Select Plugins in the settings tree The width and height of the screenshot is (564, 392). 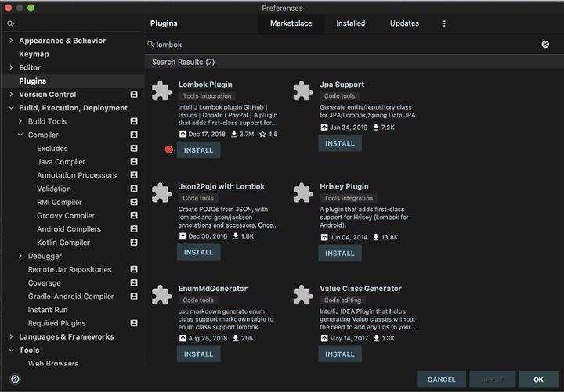(x=72, y=81)
